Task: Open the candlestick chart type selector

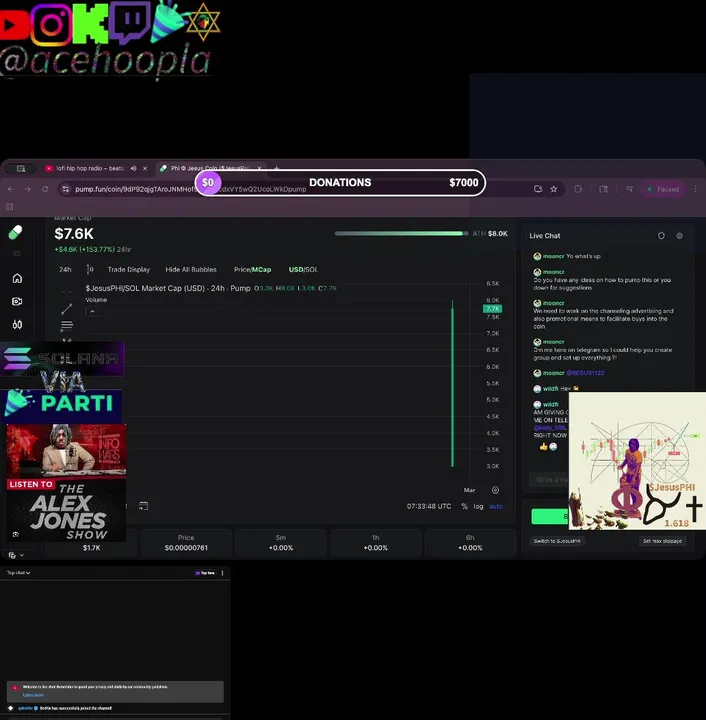Action: pyautogui.click(x=90, y=269)
